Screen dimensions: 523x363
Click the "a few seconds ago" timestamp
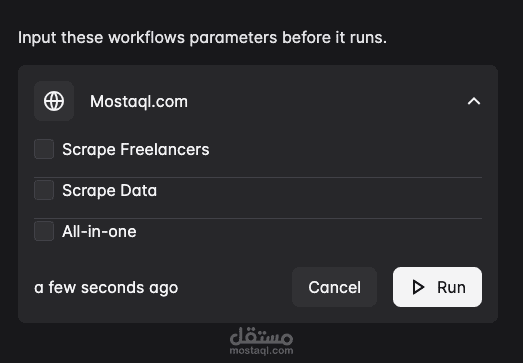[x=106, y=288]
